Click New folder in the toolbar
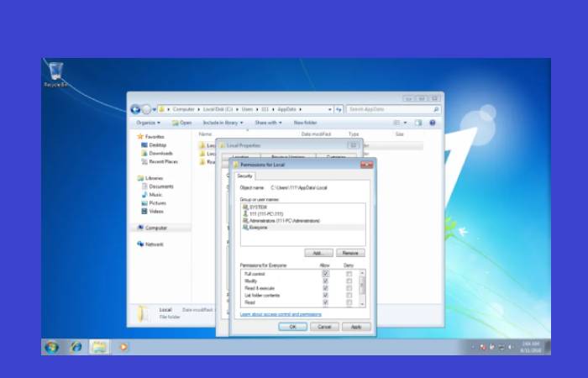588x378 pixels. [x=305, y=123]
